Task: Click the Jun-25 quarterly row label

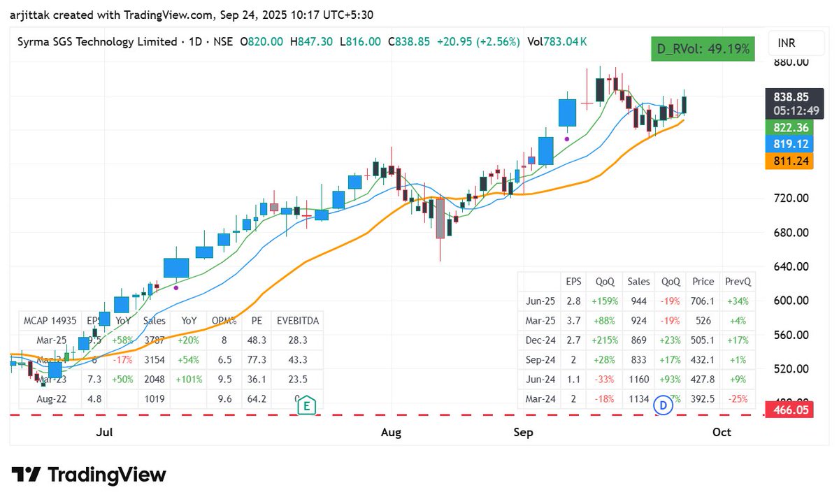Action: pyautogui.click(x=539, y=301)
